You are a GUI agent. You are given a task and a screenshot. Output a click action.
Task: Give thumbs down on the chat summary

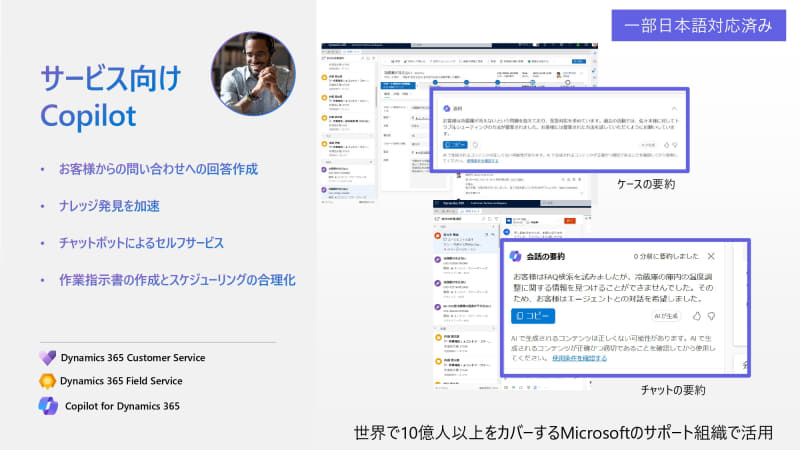pyautogui.click(x=711, y=316)
